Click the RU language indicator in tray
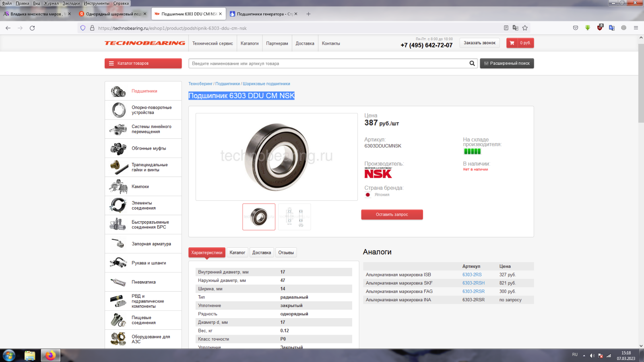The width and height of the screenshot is (644, 362). 575,355
